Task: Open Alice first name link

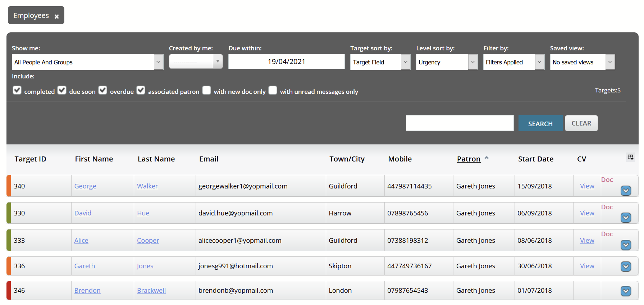Action: click(x=81, y=240)
